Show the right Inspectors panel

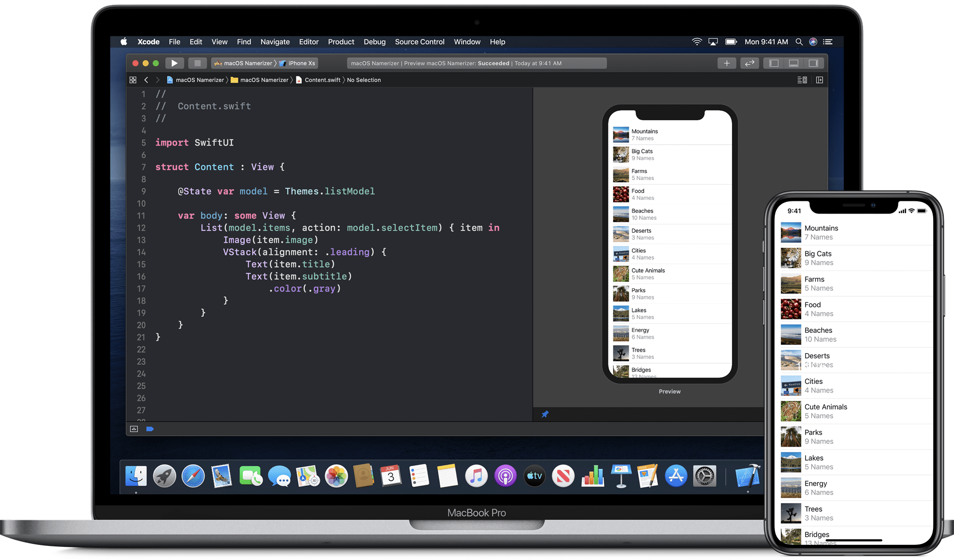click(813, 63)
